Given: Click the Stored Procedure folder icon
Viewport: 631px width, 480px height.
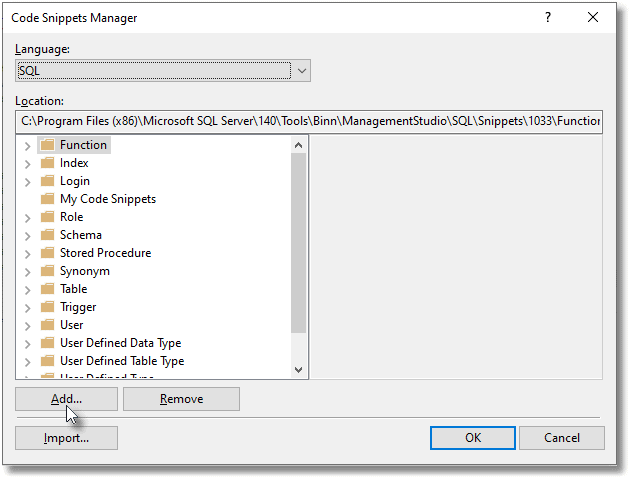Looking at the screenshot, I should click(x=47, y=253).
